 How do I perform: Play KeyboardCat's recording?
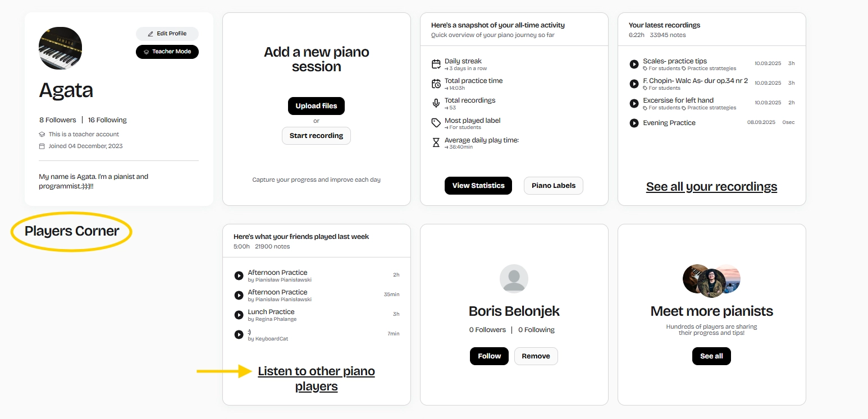point(239,334)
